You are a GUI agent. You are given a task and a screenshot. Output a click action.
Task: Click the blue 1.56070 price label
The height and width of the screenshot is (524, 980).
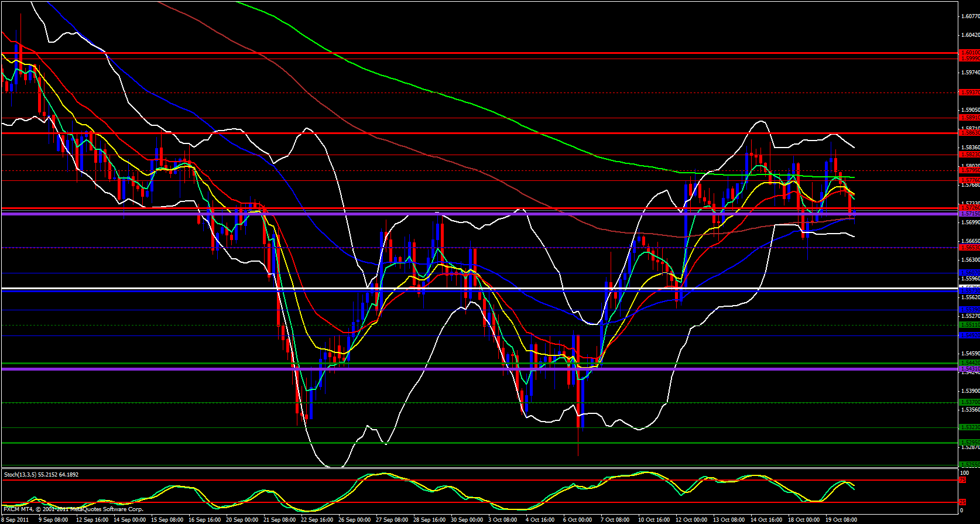pyautogui.click(x=969, y=273)
